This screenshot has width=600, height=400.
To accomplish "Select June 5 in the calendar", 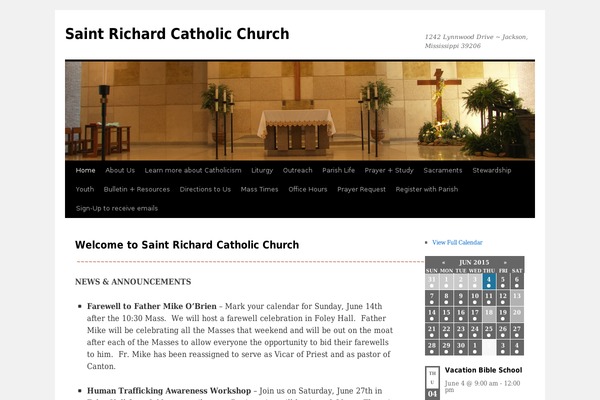I will click(503, 281).
